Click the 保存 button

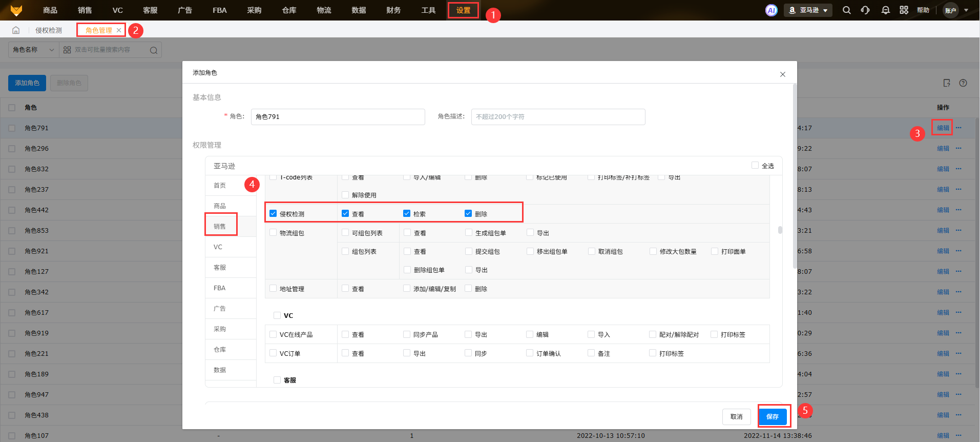tap(772, 416)
